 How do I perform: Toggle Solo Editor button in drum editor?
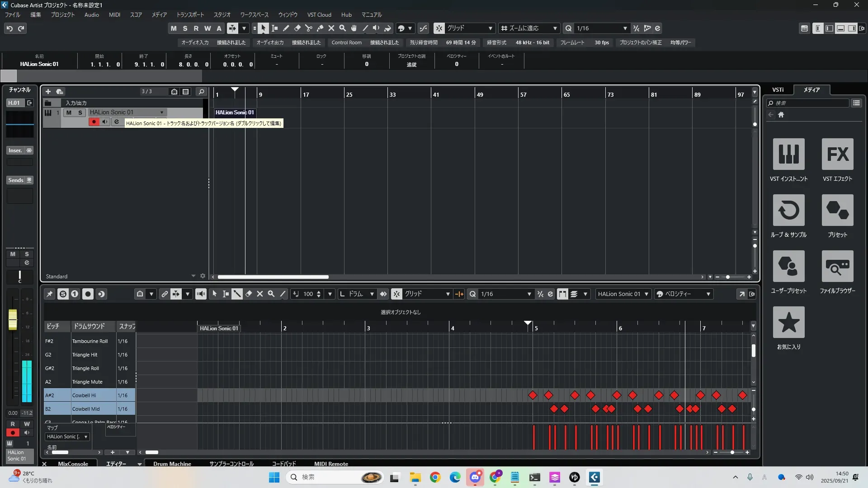(x=63, y=294)
